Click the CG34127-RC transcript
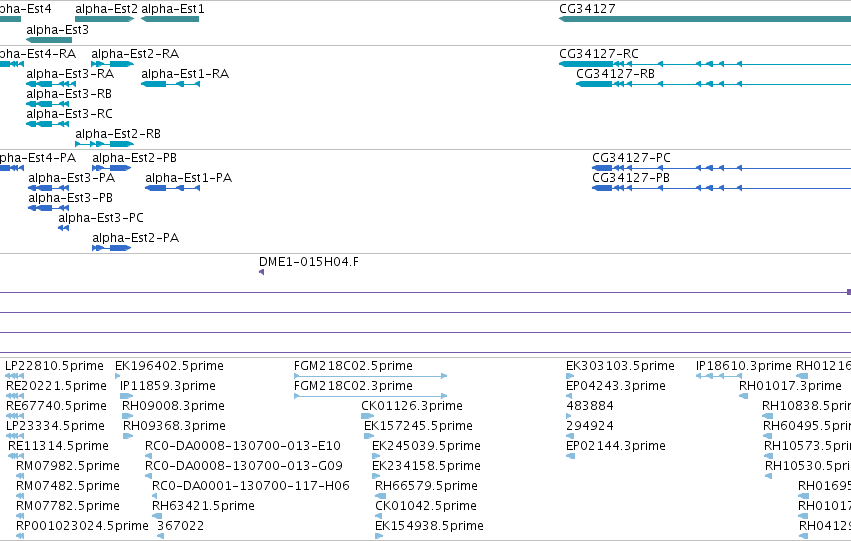This screenshot has height=541, width=851. [705, 64]
